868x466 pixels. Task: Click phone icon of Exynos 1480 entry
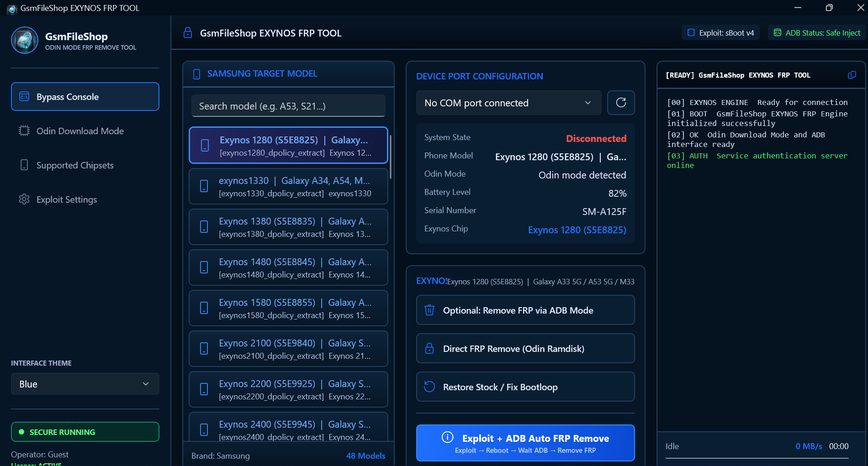point(204,267)
